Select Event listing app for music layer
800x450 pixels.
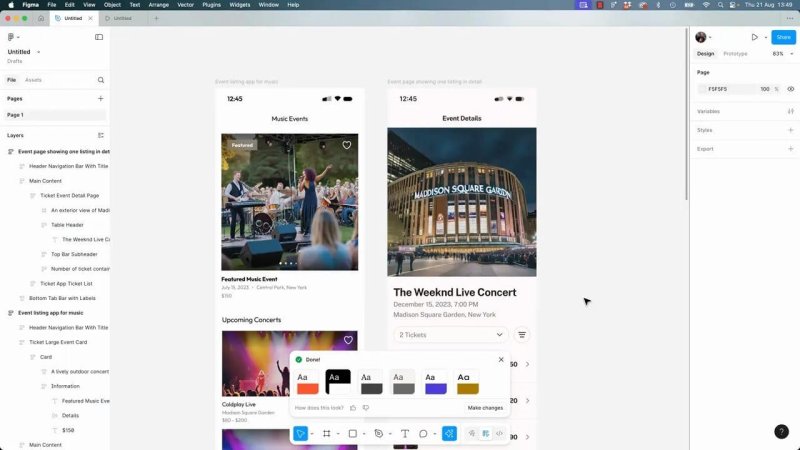tap(51, 313)
